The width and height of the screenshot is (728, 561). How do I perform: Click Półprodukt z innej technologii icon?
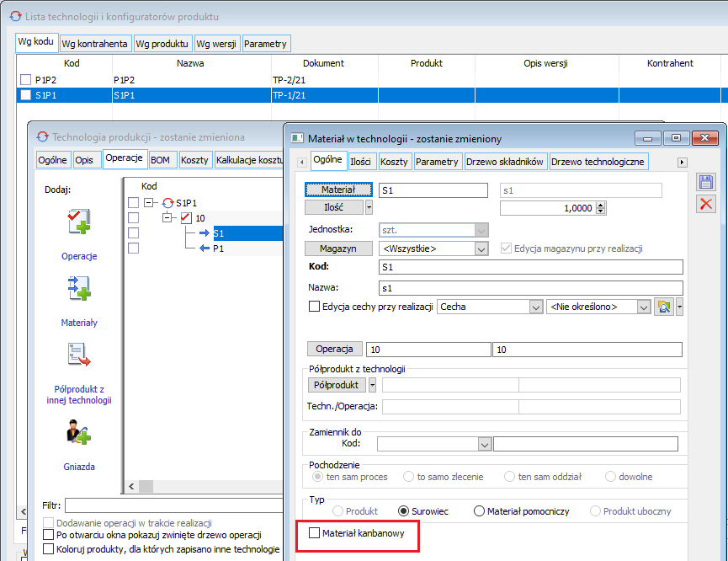pyautogui.click(x=79, y=356)
